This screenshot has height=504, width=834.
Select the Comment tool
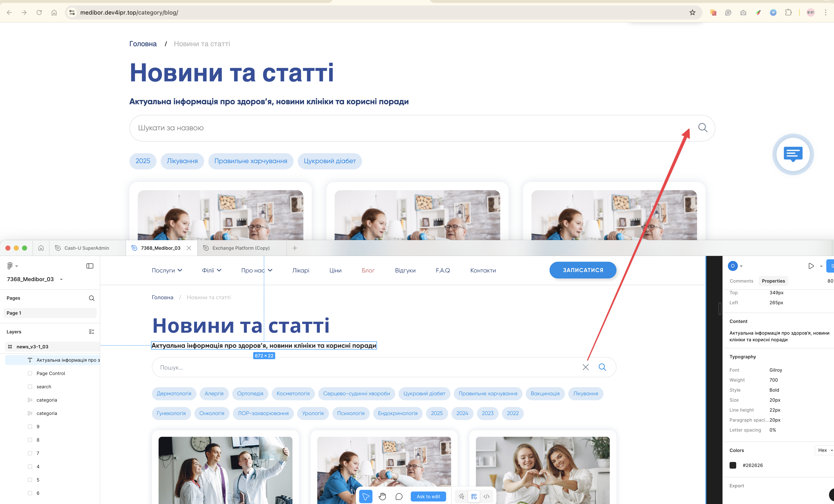click(x=399, y=497)
